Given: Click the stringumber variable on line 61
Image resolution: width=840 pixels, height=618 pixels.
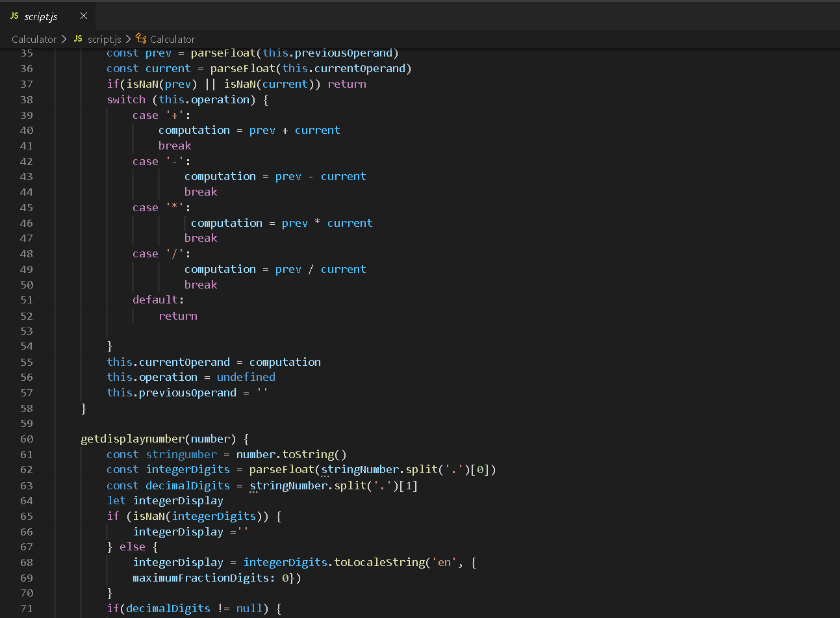Looking at the screenshot, I should pyautogui.click(x=181, y=454).
